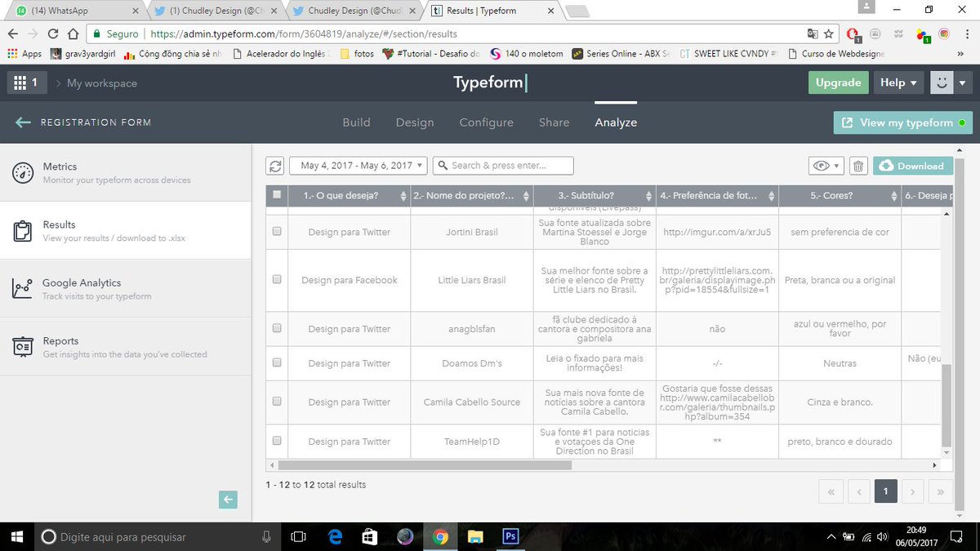Viewport: 980px width, 551px height.
Task: Open the Metrics gauge icon
Action: click(x=22, y=172)
